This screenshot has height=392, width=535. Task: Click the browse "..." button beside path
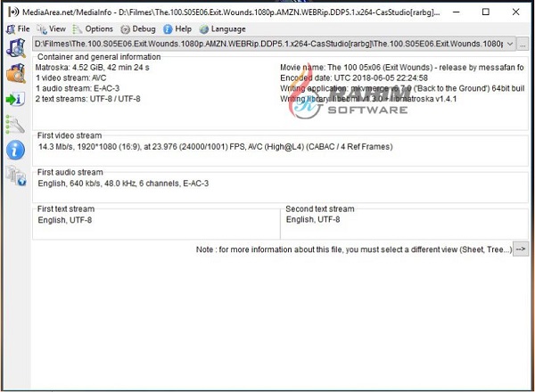point(523,45)
